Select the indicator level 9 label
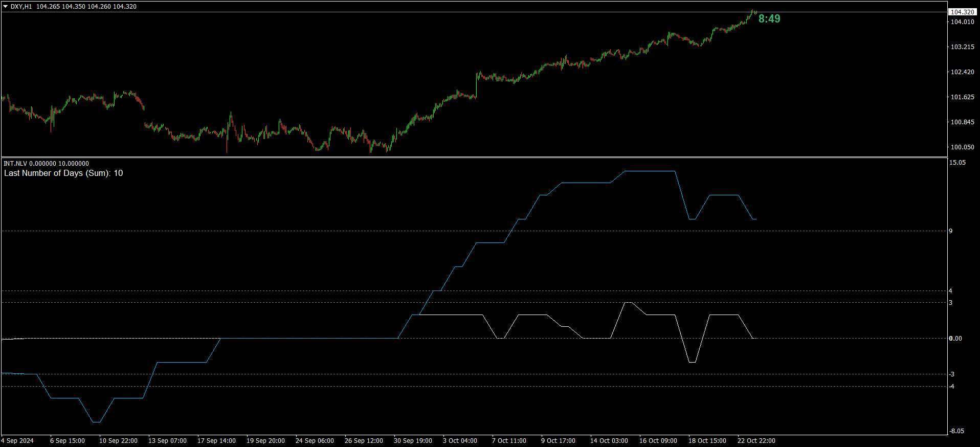 [951, 231]
